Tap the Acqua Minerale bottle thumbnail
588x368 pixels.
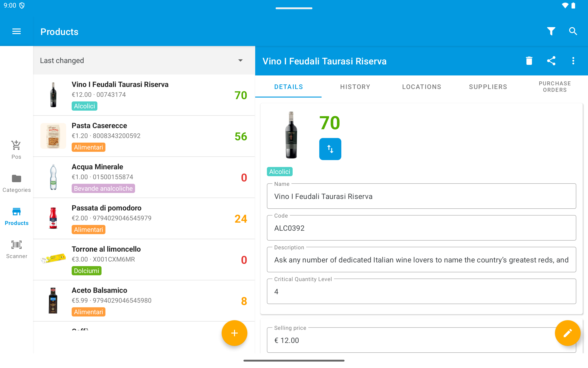point(53,177)
